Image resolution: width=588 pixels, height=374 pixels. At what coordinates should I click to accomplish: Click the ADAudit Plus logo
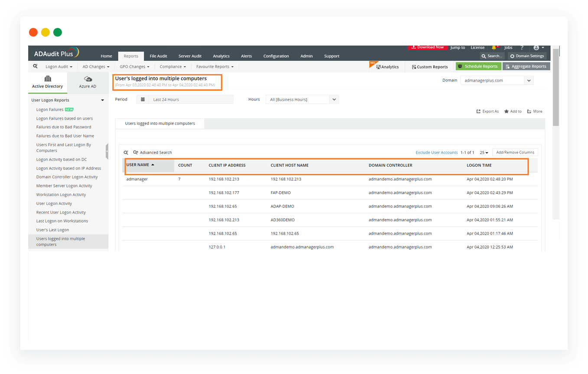[x=56, y=53]
